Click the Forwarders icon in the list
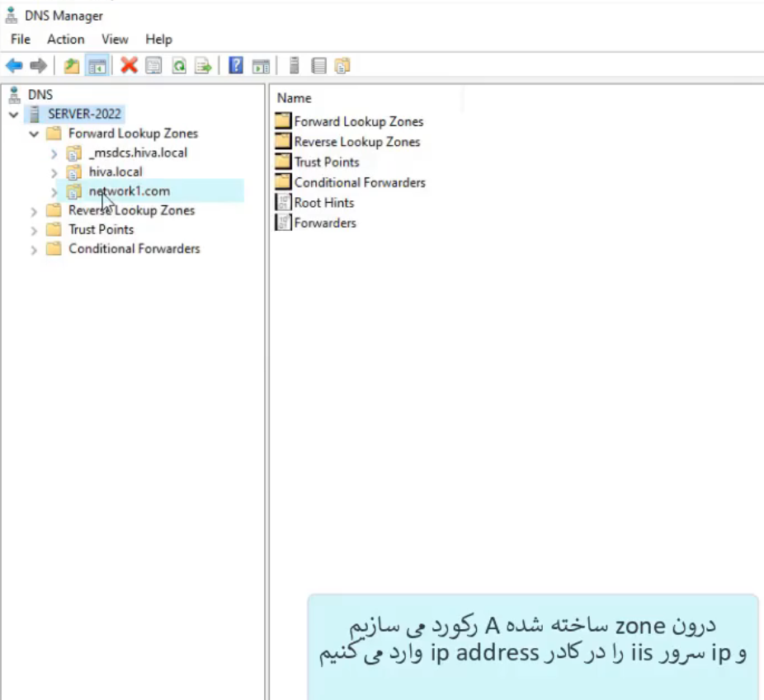This screenshot has height=700, width=764. coord(283,223)
